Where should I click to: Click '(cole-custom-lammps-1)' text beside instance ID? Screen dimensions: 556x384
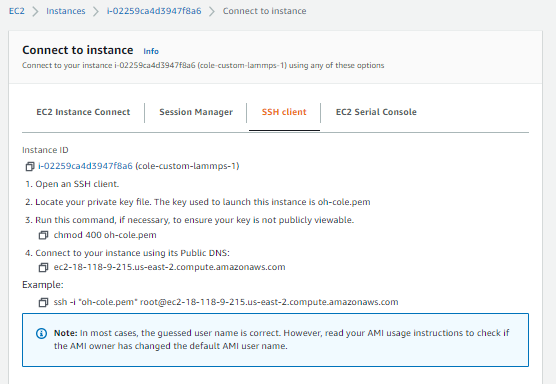point(187,166)
